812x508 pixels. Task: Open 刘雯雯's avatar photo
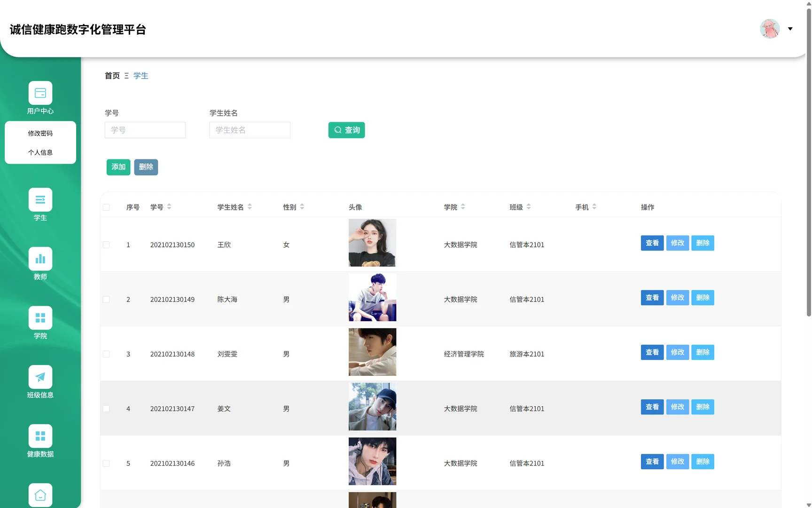click(373, 352)
